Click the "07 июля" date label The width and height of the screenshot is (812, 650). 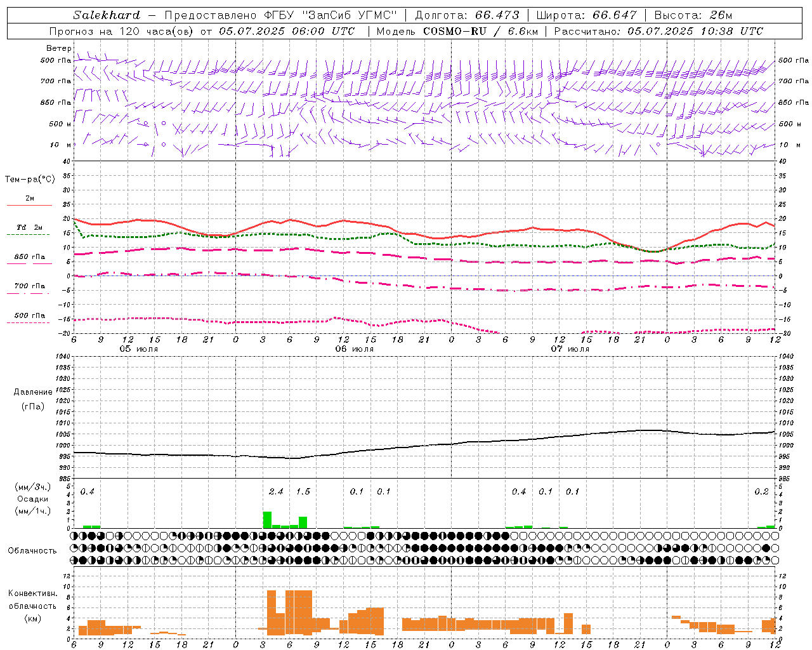[570, 349]
